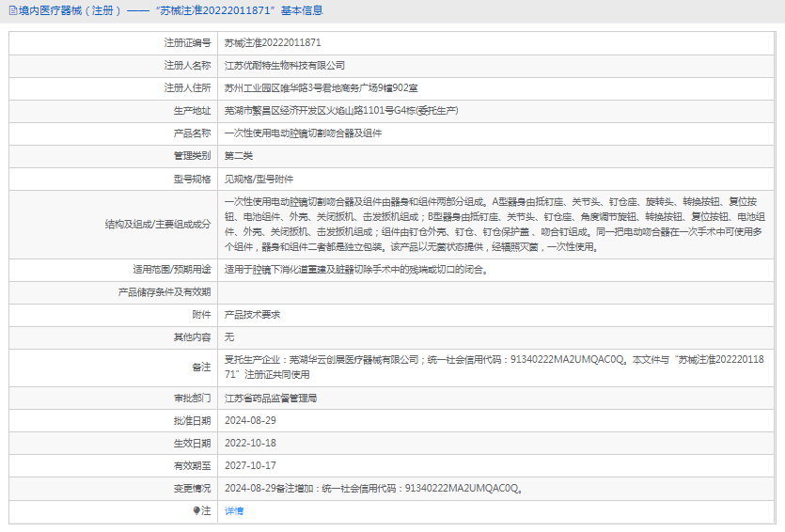Select the structure description paragraph starting with 一次性使用电动腔镜切割吻合器及组件由器身
This screenshot has height=532, width=785.
495,225
